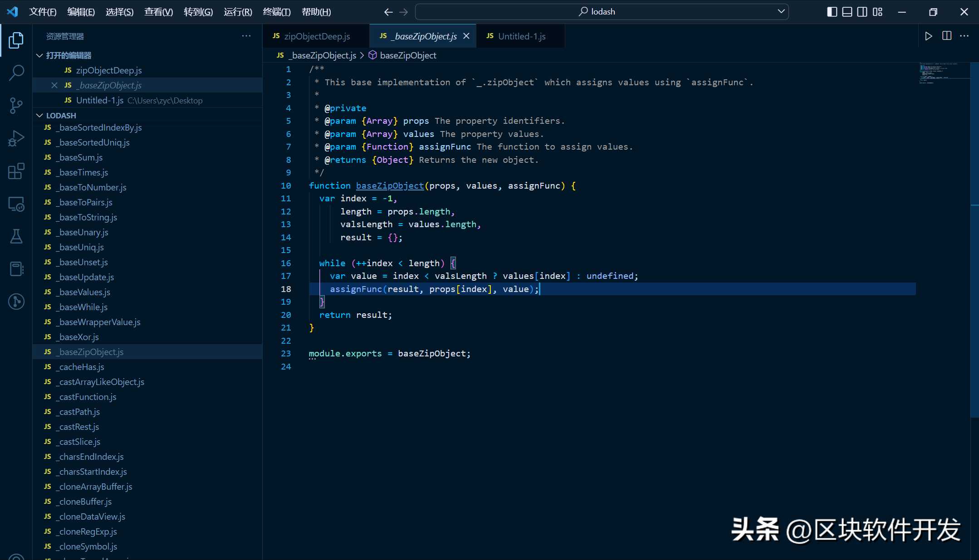979x560 pixels.
Task: Click the Run code play button
Action: [x=929, y=36]
